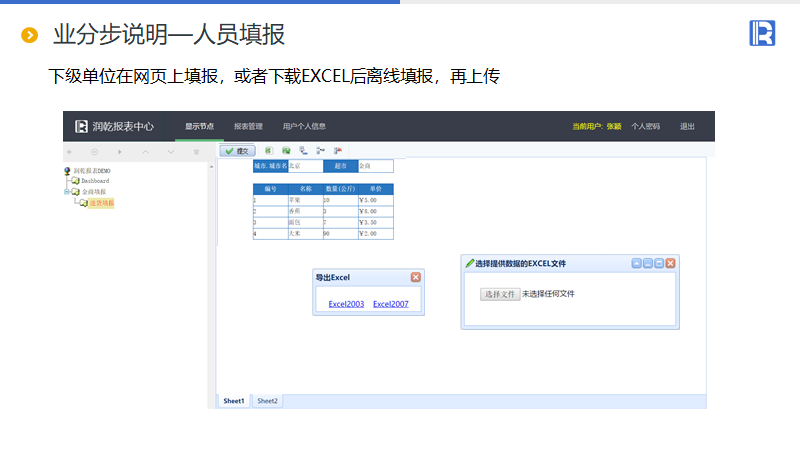This screenshot has height=450, width=800.
Task: Click the 面包 name cell
Action: (x=306, y=222)
